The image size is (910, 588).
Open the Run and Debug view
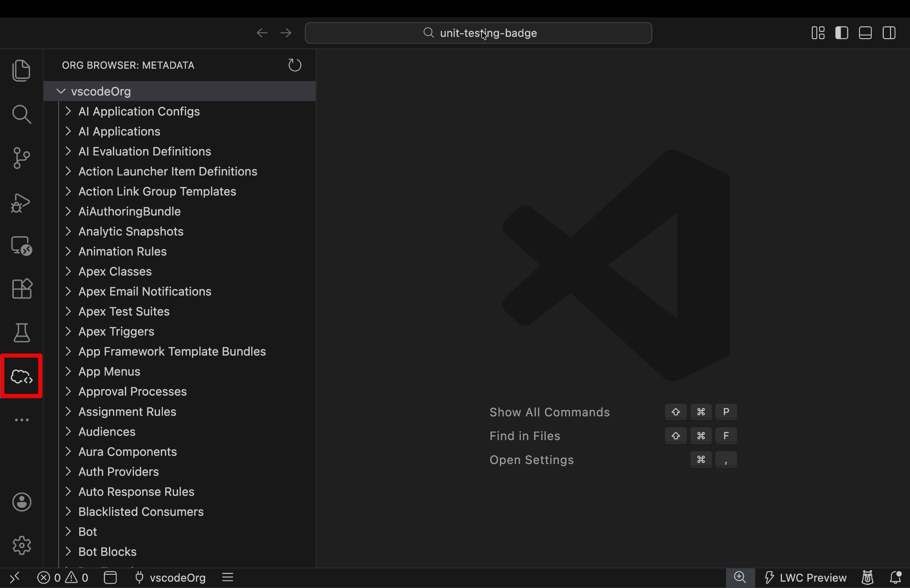[21, 203]
